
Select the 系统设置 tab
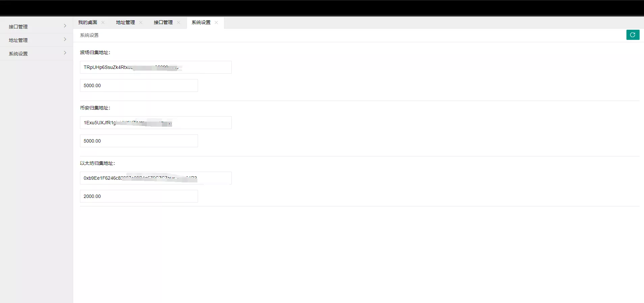click(x=201, y=23)
